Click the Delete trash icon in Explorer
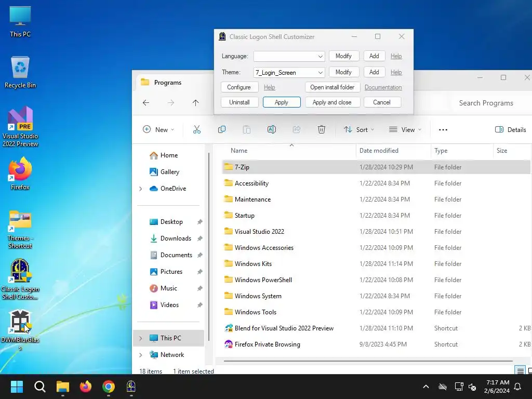532x399 pixels. [321, 129]
